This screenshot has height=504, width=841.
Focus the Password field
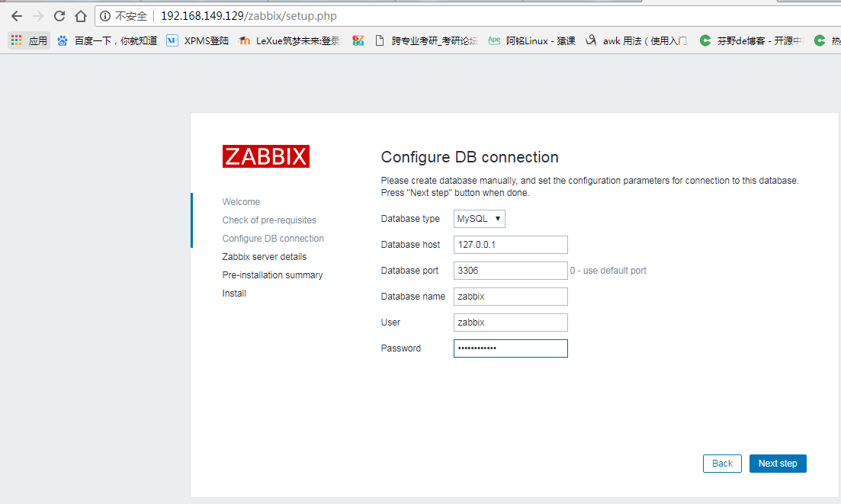pyautogui.click(x=511, y=348)
